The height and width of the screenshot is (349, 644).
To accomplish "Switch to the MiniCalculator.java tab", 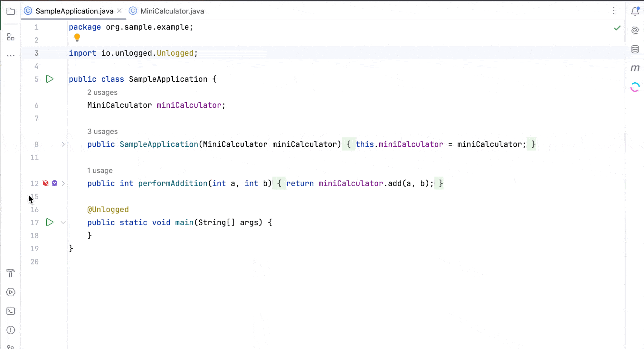I will tap(172, 11).
